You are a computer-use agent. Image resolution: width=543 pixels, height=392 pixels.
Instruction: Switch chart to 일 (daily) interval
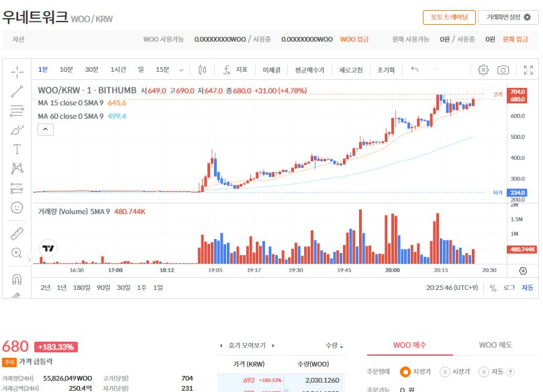coord(141,70)
